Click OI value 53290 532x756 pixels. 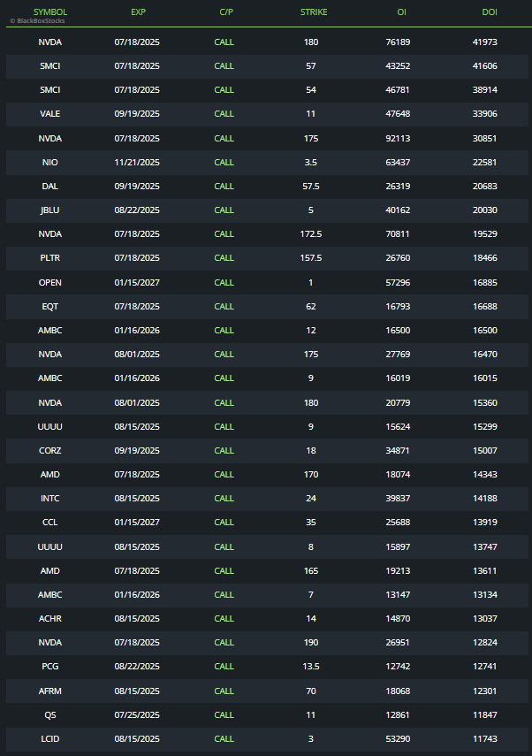click(x=398, y=738)
